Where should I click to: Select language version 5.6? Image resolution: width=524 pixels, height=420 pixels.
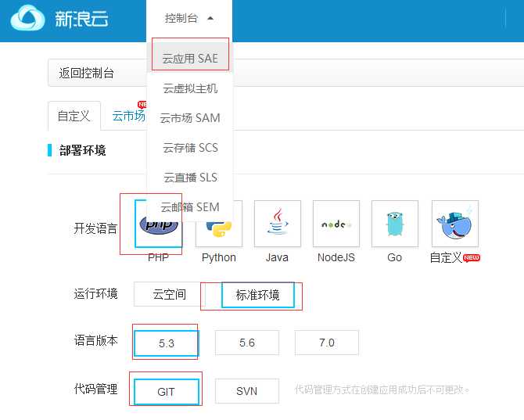tap(247, 343)
